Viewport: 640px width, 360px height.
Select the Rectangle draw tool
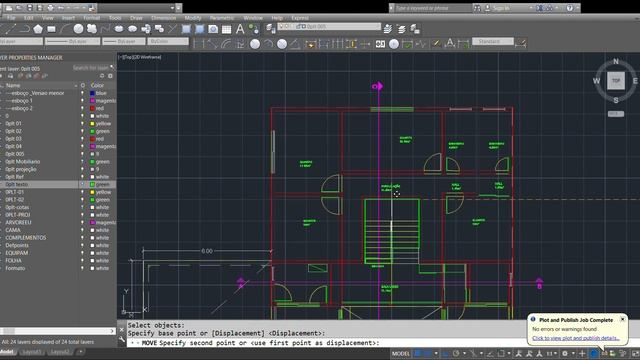click(x=51, y=29)
